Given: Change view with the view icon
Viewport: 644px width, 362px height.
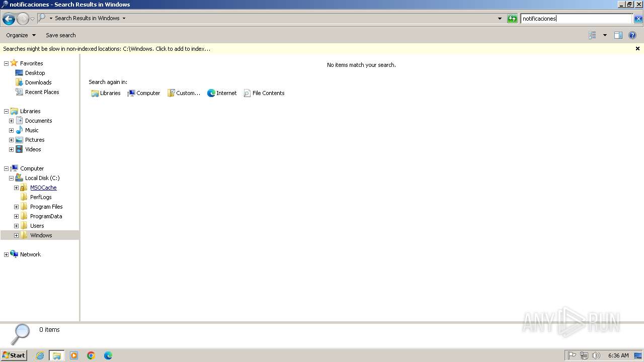Looking at the screenshot, I should point(592,35).
